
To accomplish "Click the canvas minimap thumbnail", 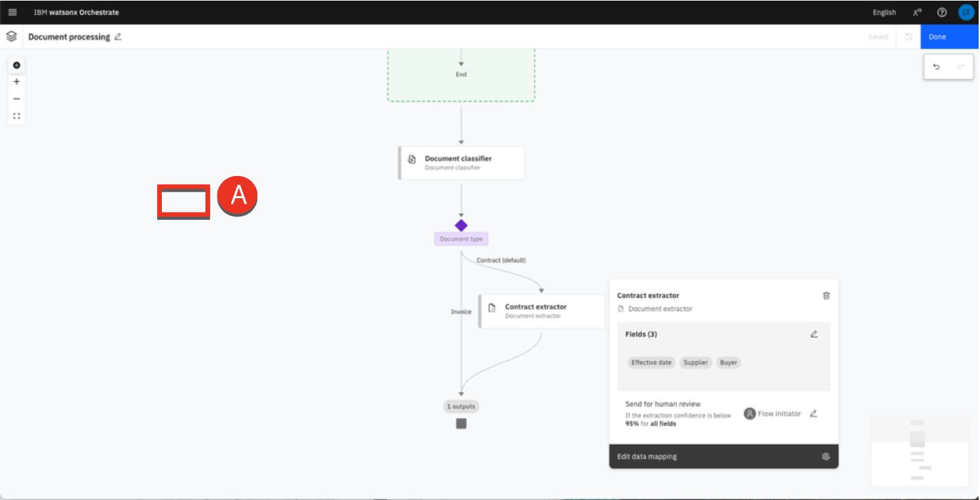I will 920,450.
